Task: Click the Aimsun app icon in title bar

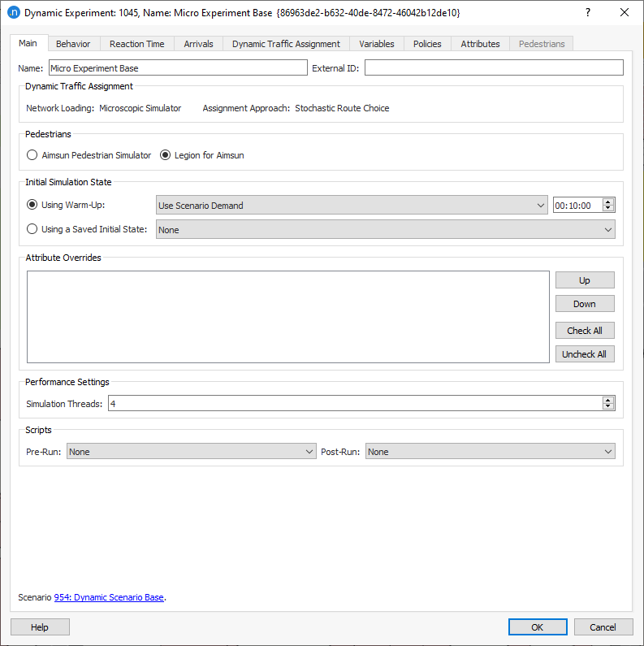Action: coord(13,13)
